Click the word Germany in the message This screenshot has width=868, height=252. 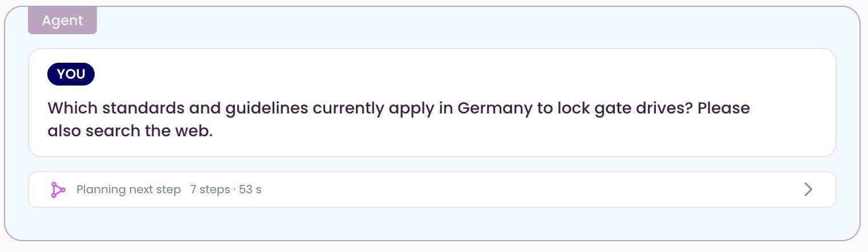click(x=495, y=108)
